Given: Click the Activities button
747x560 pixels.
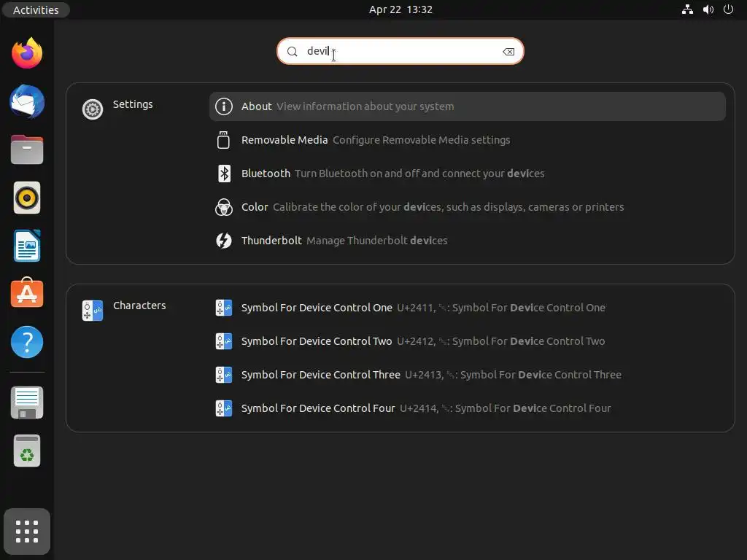Looking at the screenshot, I should 36,9.
